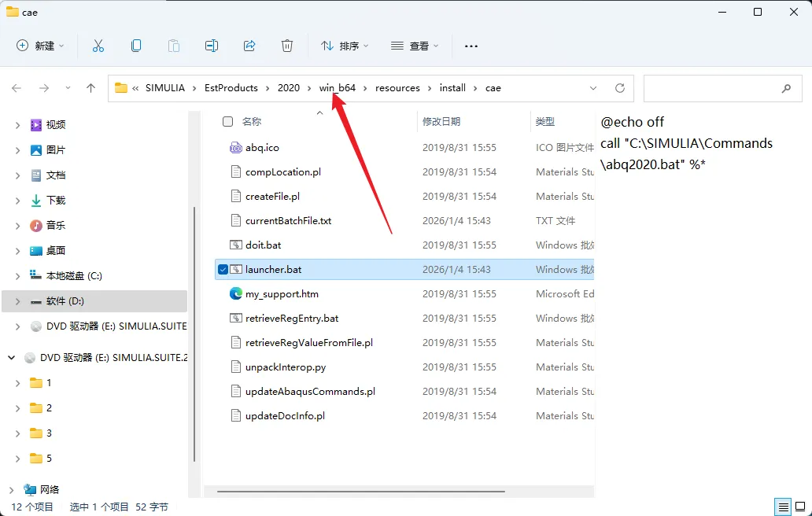
Task: Click the abq.ico file icon
Action: click(x=235, y=148)
